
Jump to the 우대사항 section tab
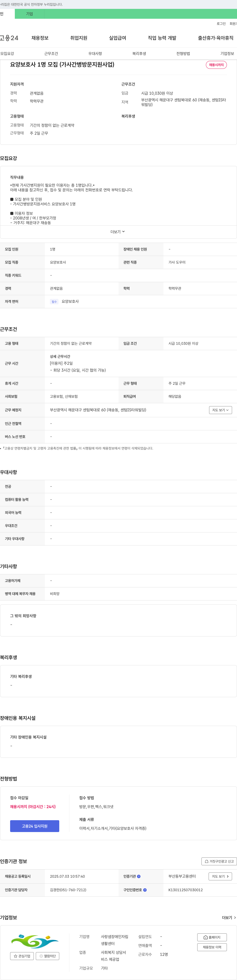(95, 54)
